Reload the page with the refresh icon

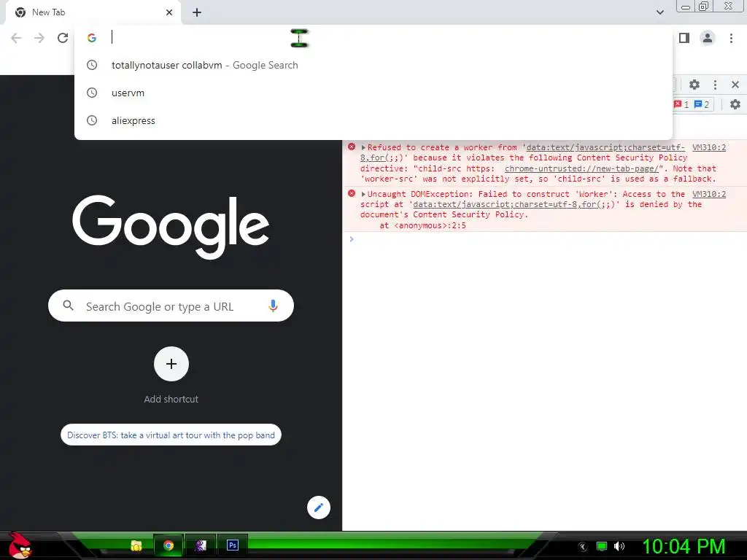(x=63, y=38)
